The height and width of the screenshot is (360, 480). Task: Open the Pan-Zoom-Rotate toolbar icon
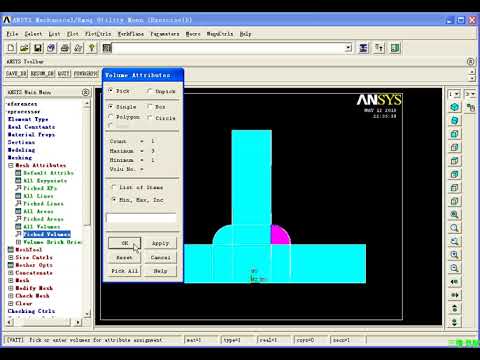pos(51,48)
